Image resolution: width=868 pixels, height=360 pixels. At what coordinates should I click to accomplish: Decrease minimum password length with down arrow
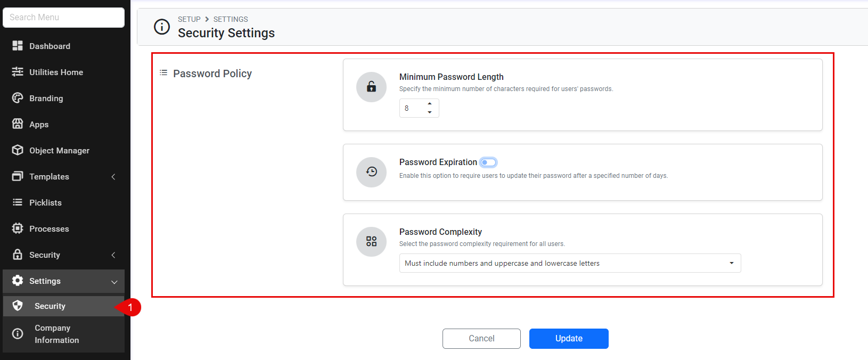click(430, 112)
